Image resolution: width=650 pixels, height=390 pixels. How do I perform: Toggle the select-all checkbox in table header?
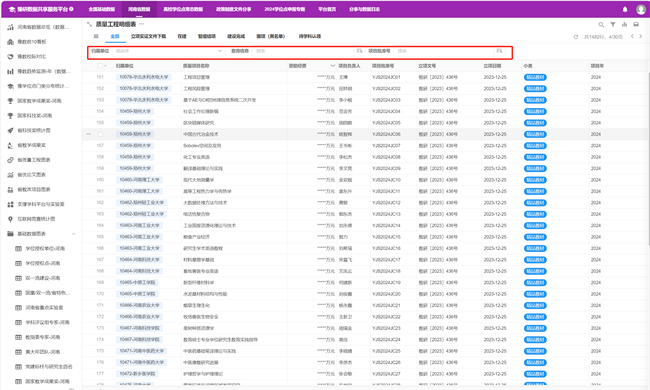100,66
